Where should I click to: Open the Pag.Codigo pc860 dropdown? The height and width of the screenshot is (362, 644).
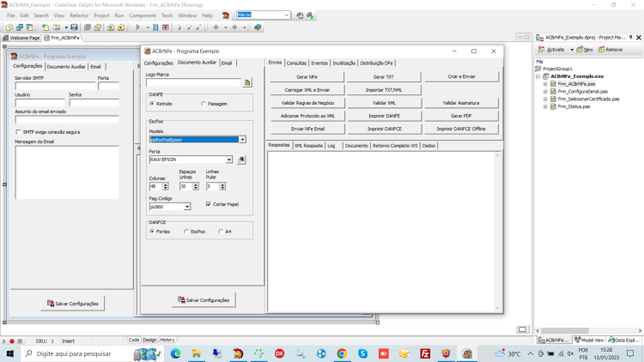point(187,207)
